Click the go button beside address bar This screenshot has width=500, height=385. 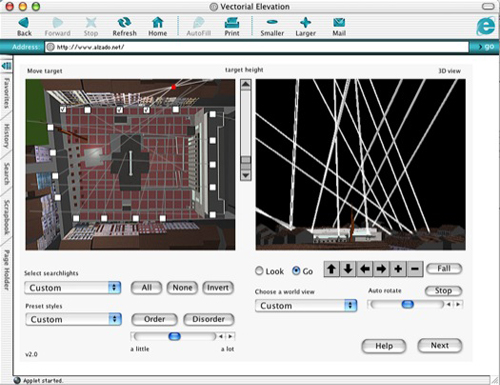click(x=486, y=47)
